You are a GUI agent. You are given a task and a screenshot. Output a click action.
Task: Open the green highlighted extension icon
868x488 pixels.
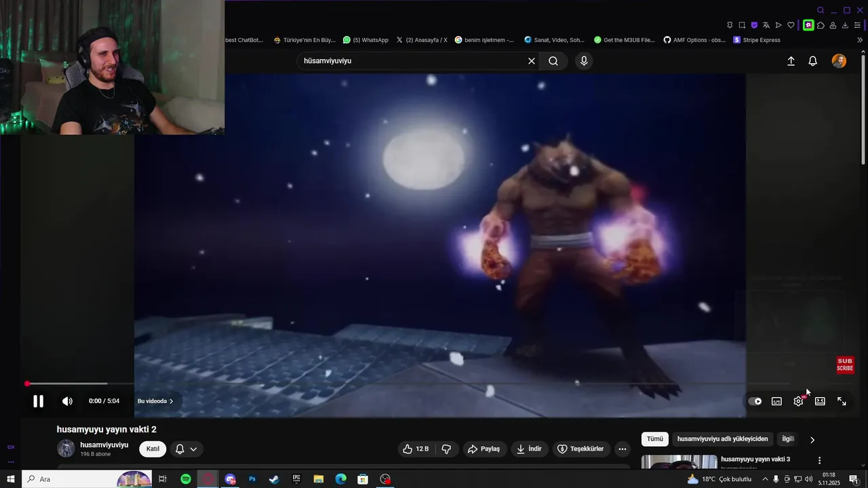tap(808, 25)
